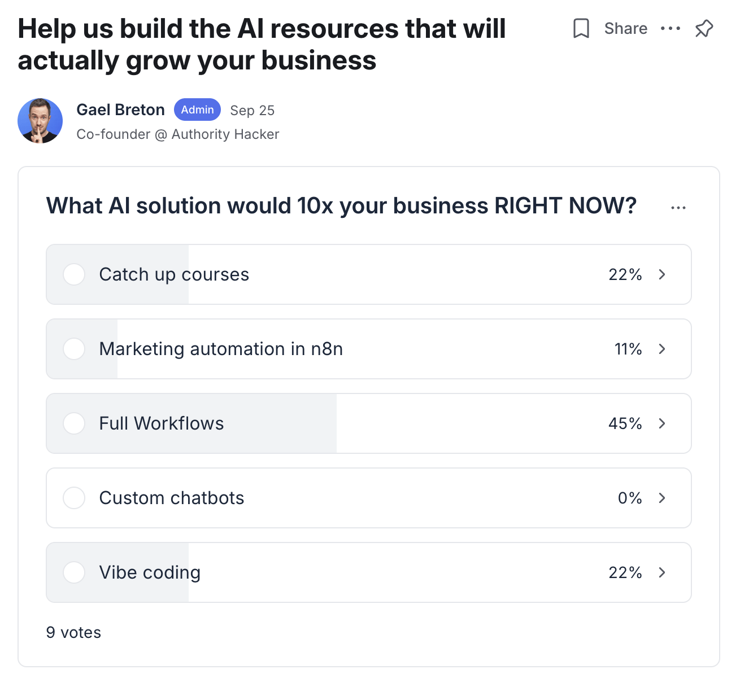740x700 pixels.
Task: Click the Admin badge
Action: [x=197, y=110]
